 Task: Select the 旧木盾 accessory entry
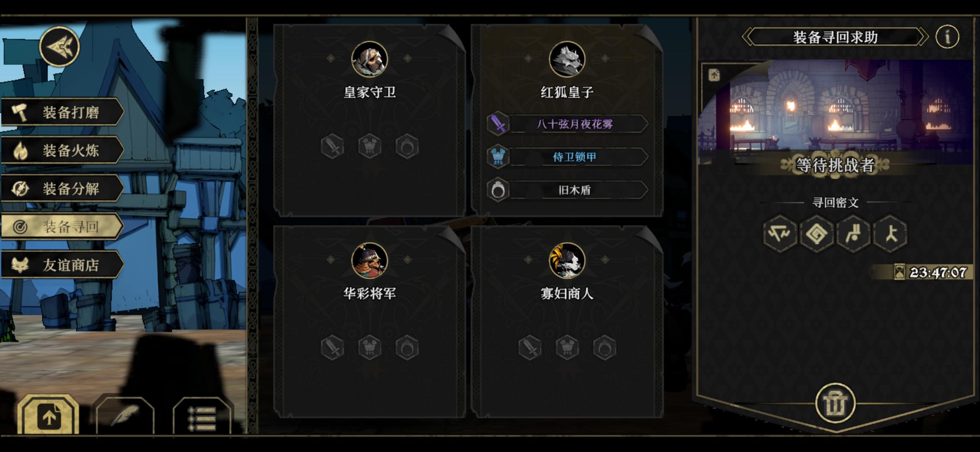567,190
